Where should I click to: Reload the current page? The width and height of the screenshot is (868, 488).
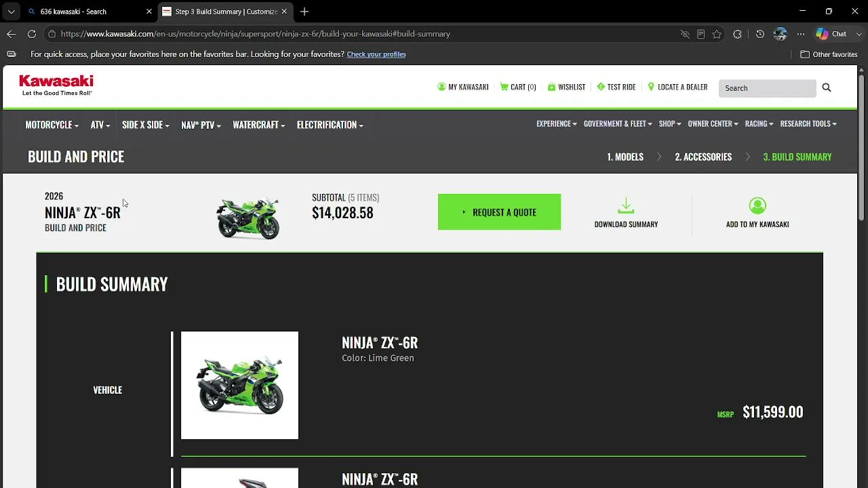[32, 34]
